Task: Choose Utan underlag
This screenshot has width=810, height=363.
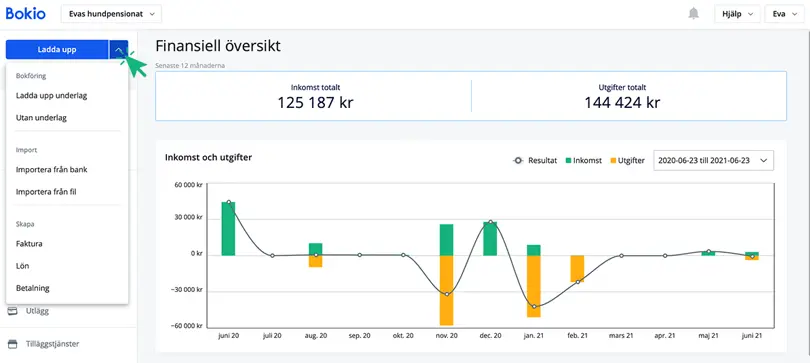Action: [x=41, y=118]
